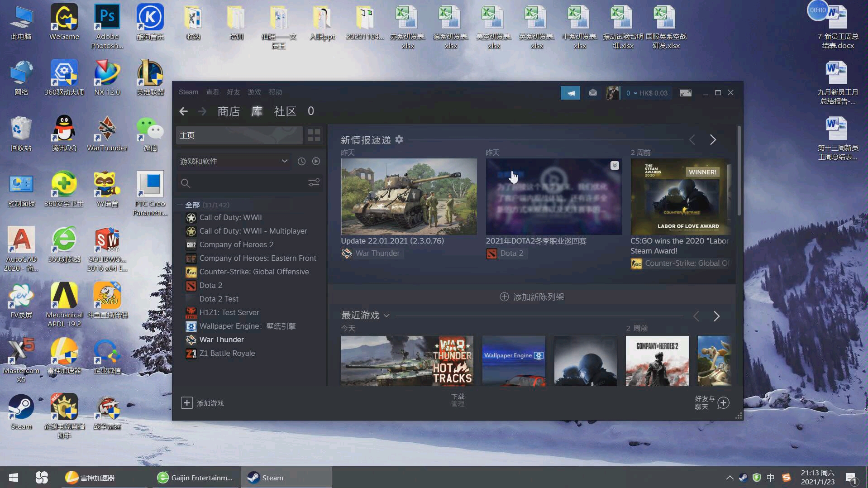Image resolution: width=868 pixels, height=488 pixels.
Task: Open WarThunder desktop shortcut
Action: tap(107, 134)
